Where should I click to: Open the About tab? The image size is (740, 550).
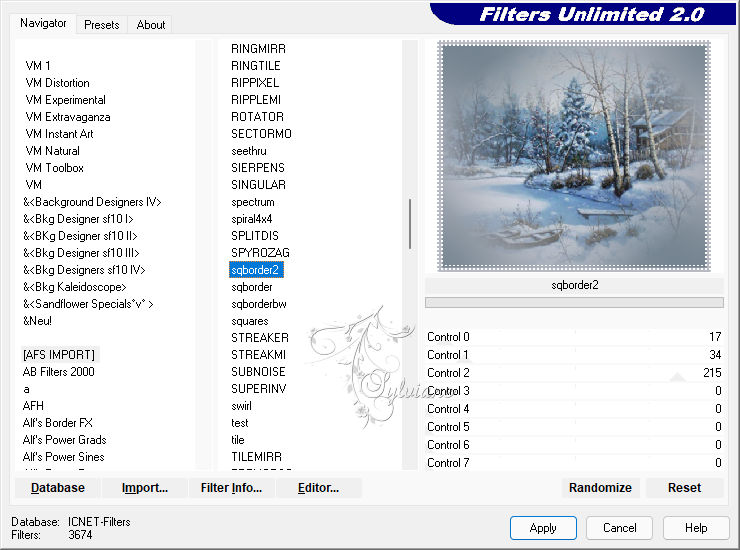click(x=151, y=25)
